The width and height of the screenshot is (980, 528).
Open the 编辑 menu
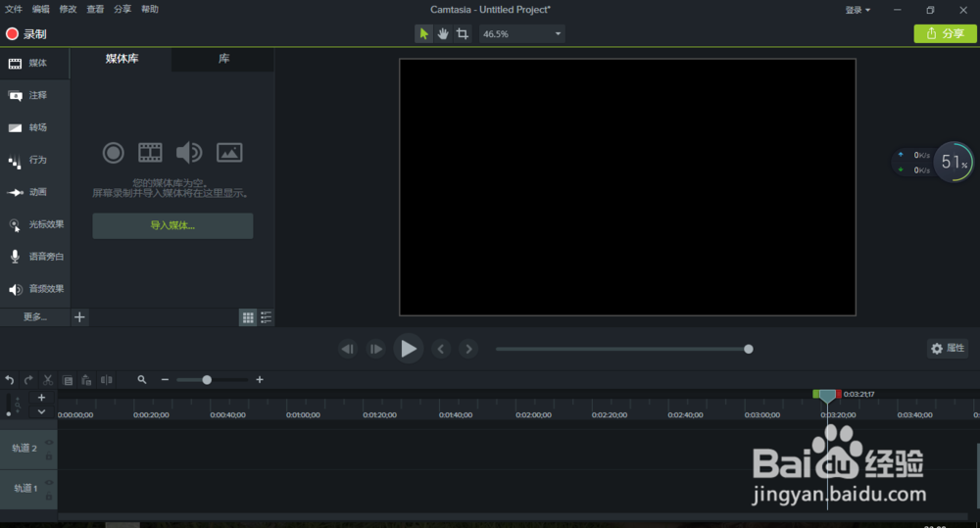point(40,9)
